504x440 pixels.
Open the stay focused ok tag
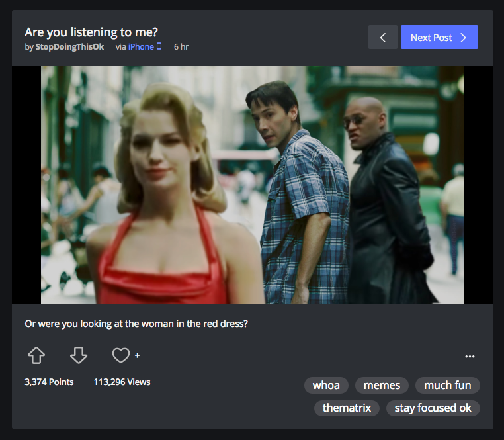point(433,408)
